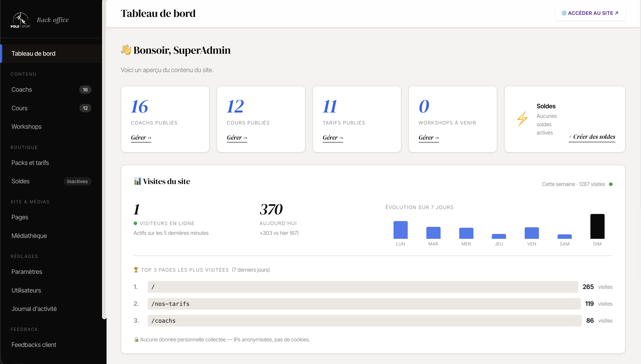Open Feedbacks client page

51,345
